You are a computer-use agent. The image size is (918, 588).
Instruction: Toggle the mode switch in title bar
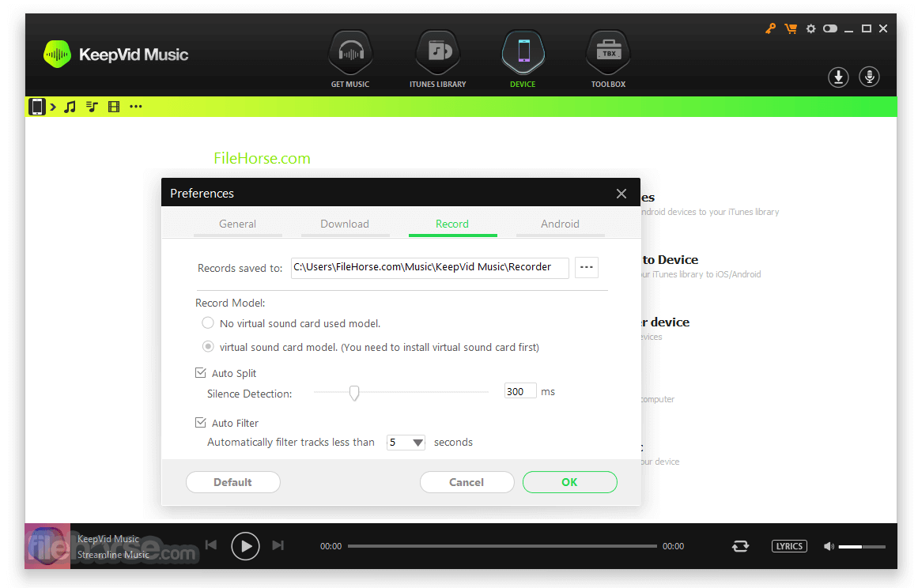[830, 28]
